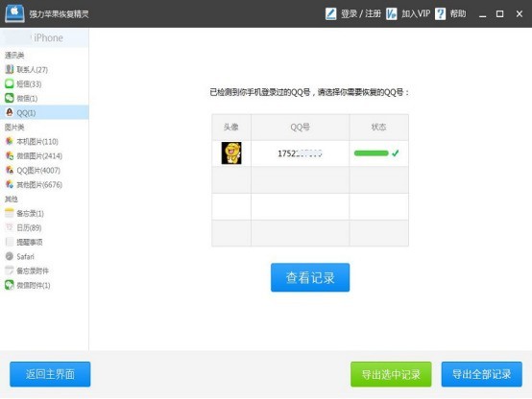The image size is (532, 399).
Task: Open the 微信(1) WeChat category
Action: (21, 98)
